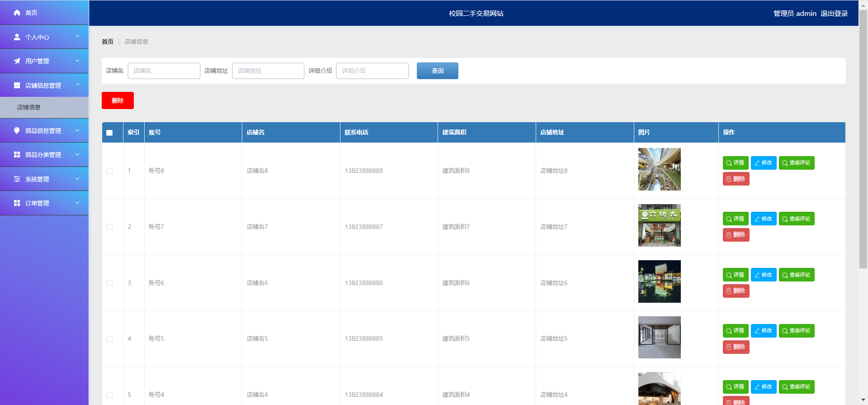Click the lightbulb icon for 商品信息管理

pyautogui.click(x=17, y=131)
